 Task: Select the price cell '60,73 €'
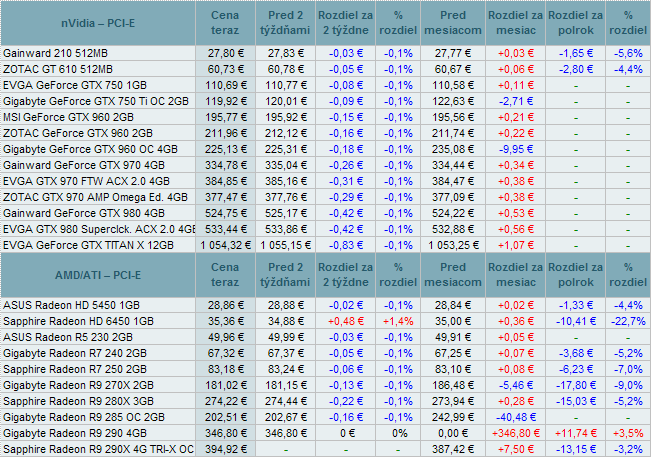pos(226,69)
